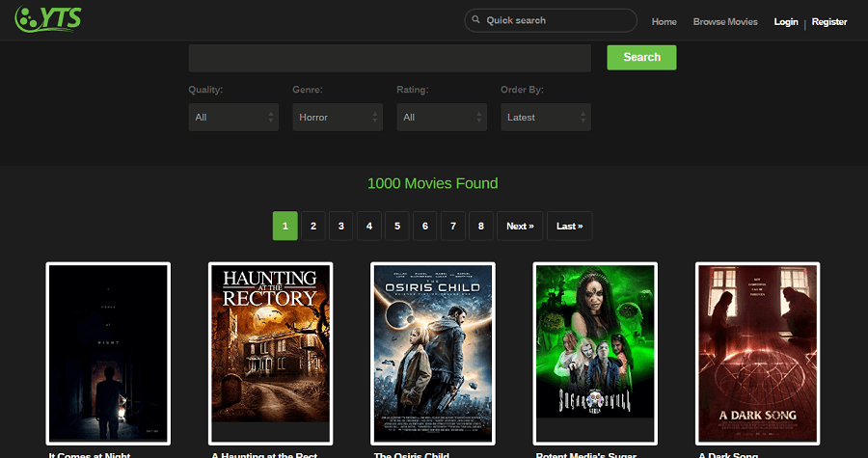Go to page 6
This screenshot has width=868, height=458.
pyautogui.click(x=425, y=226)
